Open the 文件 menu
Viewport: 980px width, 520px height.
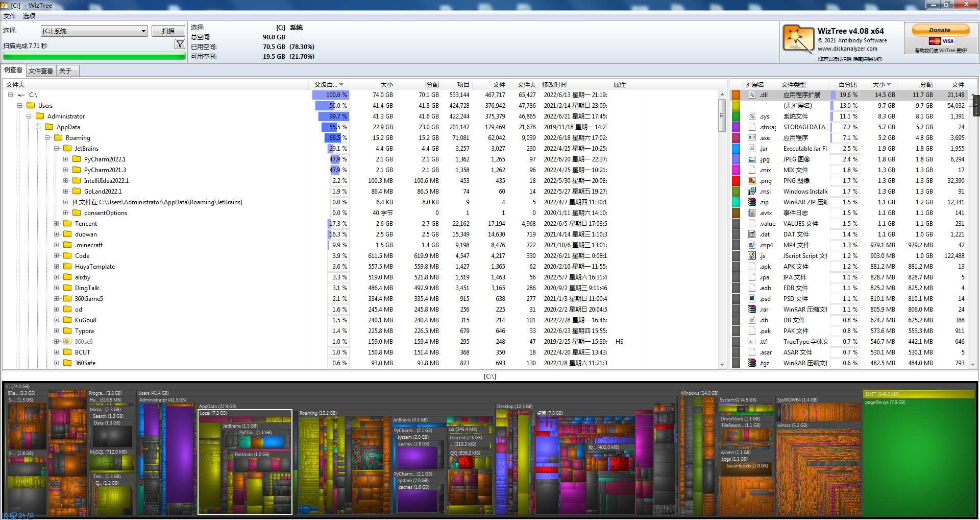point(10,16)
